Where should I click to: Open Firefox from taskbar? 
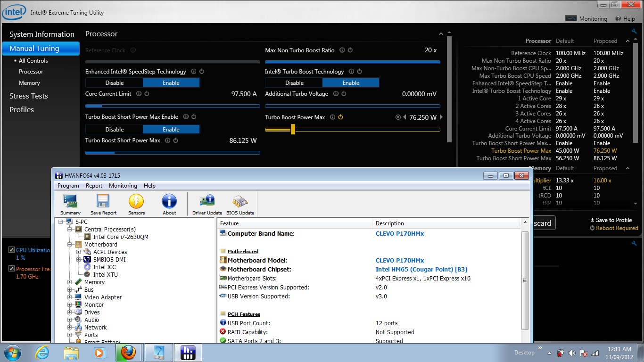(128, 352)
